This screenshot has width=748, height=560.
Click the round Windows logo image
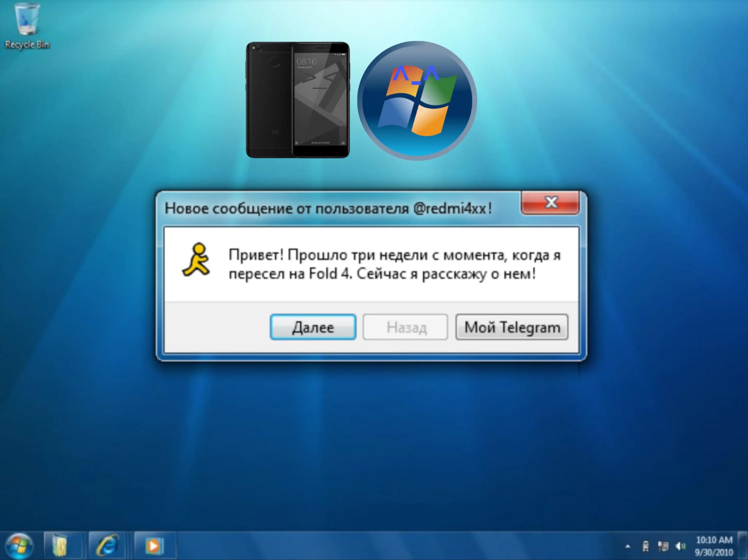coord(417,100)
